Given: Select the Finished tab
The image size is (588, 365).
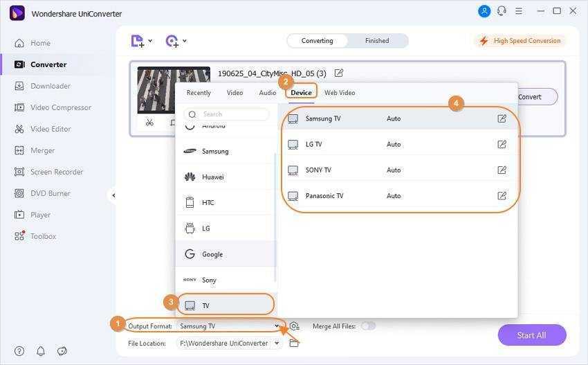Looking at the screenshot, I should click(x=377, y=41).
